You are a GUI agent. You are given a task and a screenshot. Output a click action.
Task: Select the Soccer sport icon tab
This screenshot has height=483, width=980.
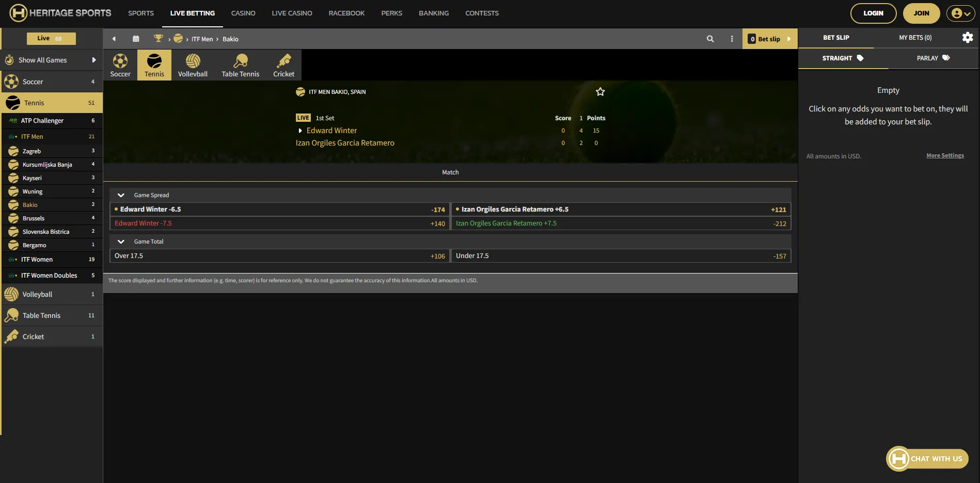tap(120, 65)
